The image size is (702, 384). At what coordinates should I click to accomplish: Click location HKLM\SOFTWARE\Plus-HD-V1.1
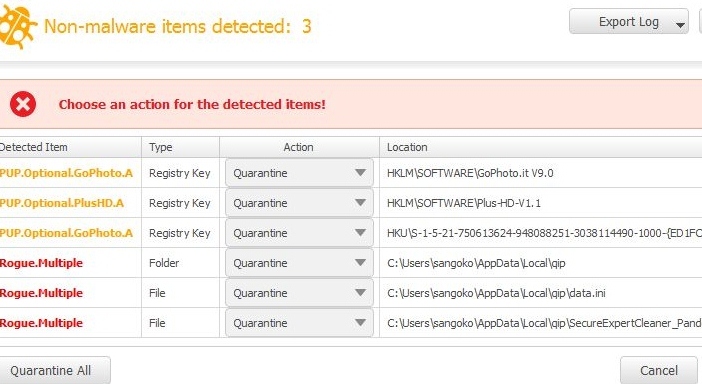[x=464, y=203]
